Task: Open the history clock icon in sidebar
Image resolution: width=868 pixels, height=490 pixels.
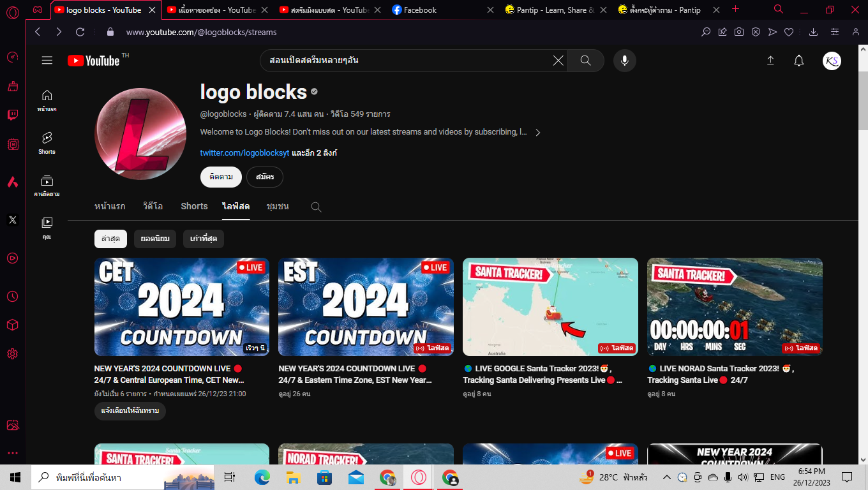Action: pos(13,296)
